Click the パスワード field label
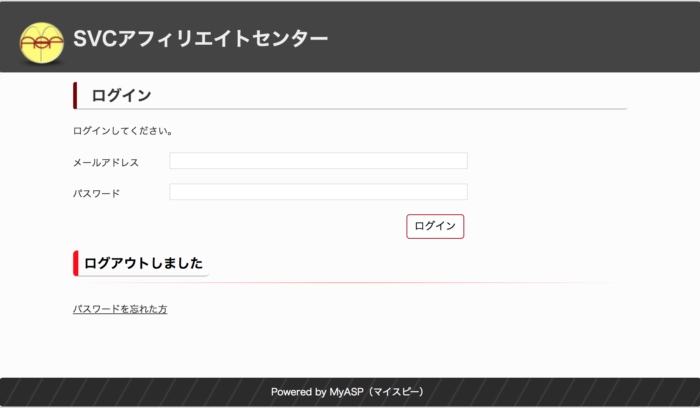The image size is (700, 408). [x=96, y=193]
